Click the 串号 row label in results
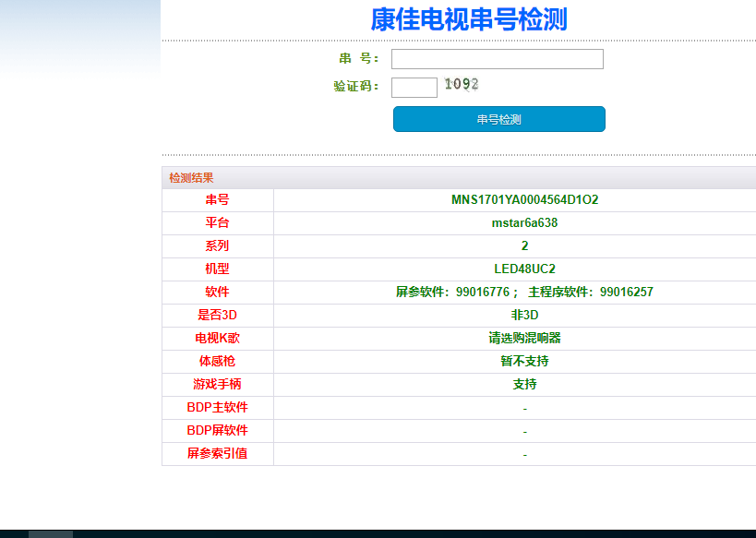 tap(218, 199)
